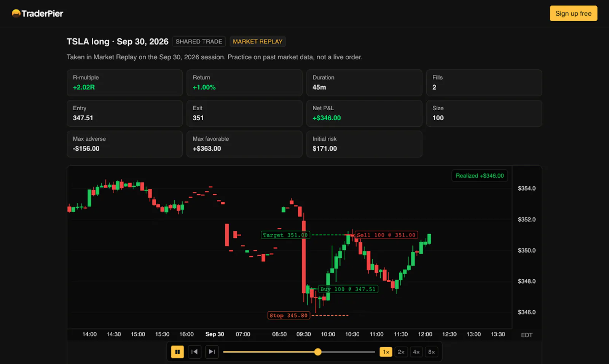Click the $352.0 price axis label
Screen dimensions: 609x364
pyautogui.click(x=527, y=219)
